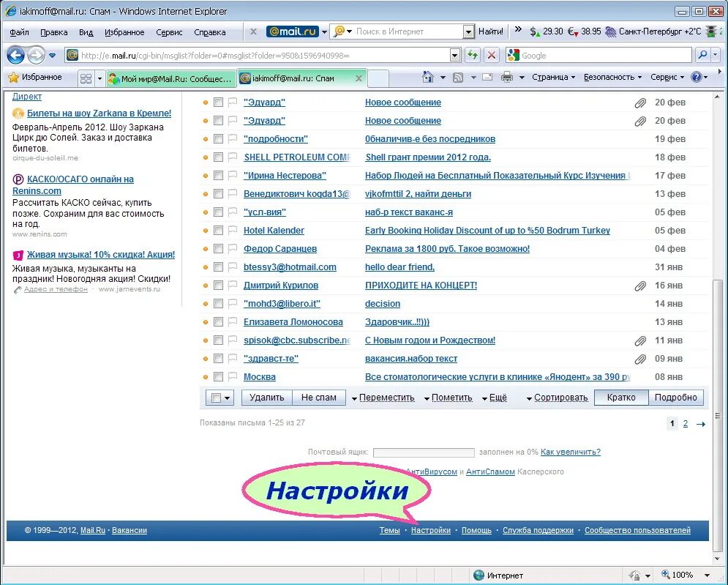728x585 pixels.
Task: Open the Вид menu
Action: [x=86, y=32]
